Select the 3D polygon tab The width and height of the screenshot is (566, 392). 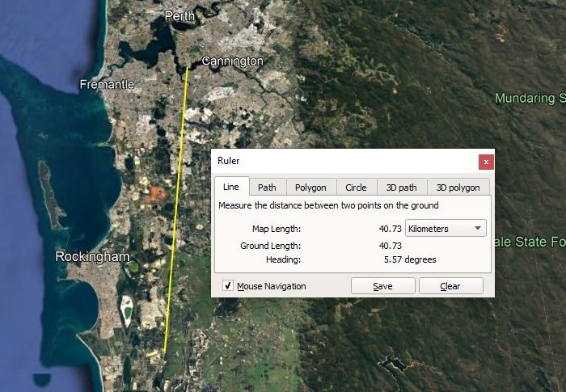[458, 188]
